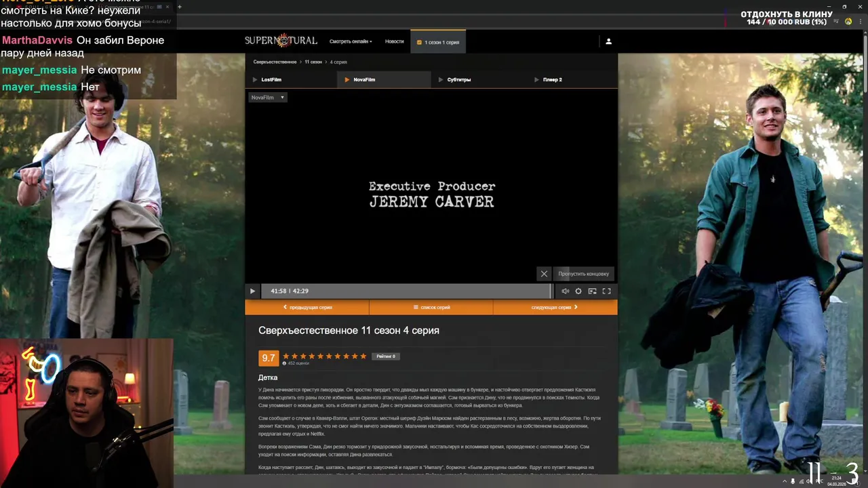
Task: Rate with the first orange star
Action: pos(285,356)
